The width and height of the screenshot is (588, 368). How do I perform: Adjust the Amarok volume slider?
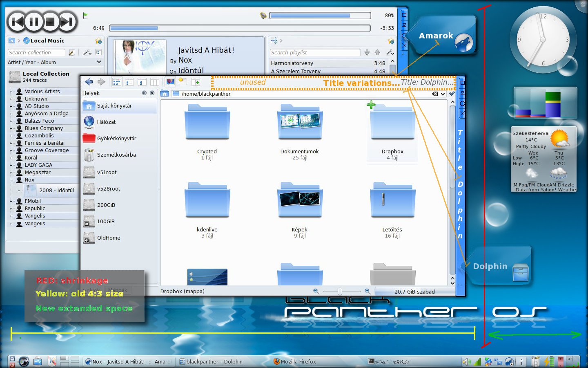pos(320,16)
